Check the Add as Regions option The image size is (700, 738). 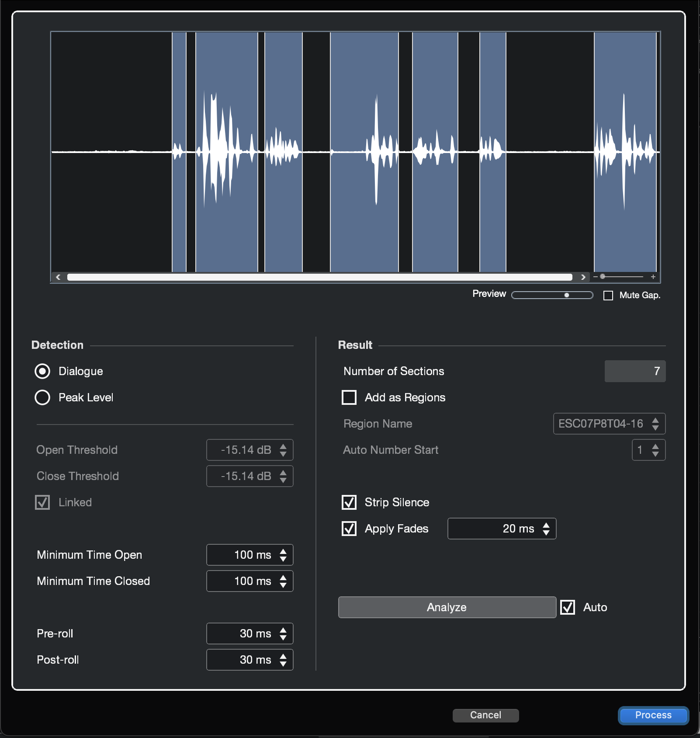point(349,397)
